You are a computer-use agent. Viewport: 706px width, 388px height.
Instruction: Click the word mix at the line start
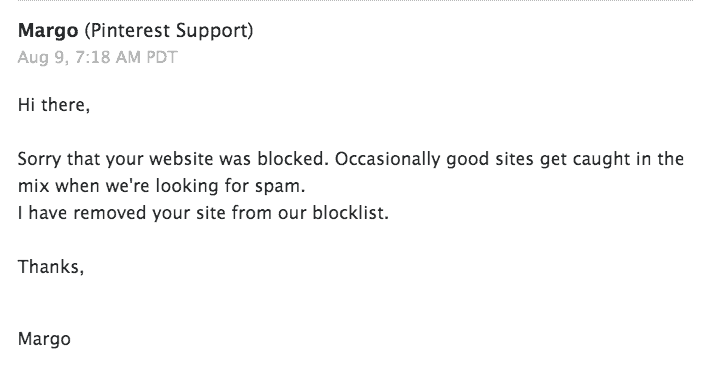click(x=33, y=186)
